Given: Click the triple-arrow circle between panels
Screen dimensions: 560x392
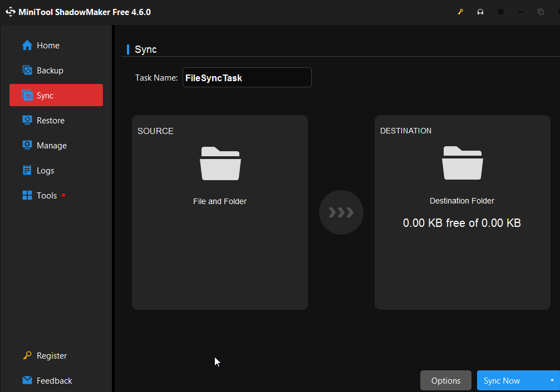Looking at the screenshot, I should click(341, 212).
